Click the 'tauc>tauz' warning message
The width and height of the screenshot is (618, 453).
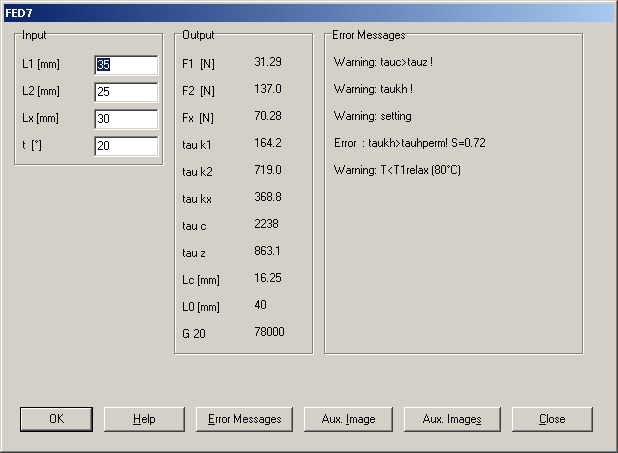384,62
